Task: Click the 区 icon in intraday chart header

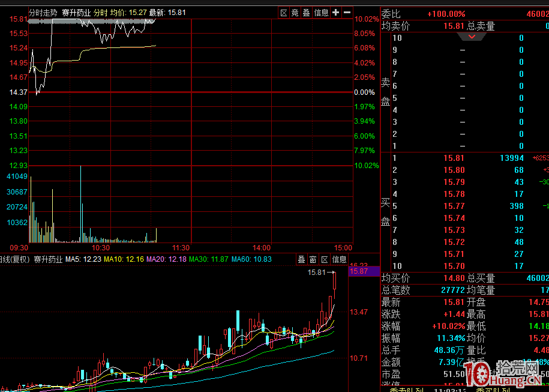Action: 284,13
